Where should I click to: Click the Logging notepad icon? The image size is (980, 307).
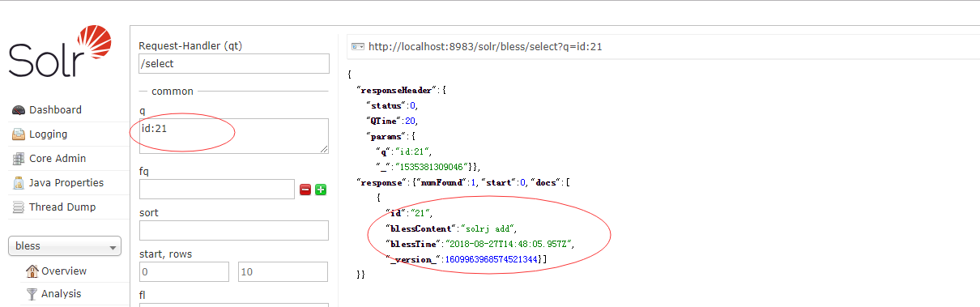(19, 134)
